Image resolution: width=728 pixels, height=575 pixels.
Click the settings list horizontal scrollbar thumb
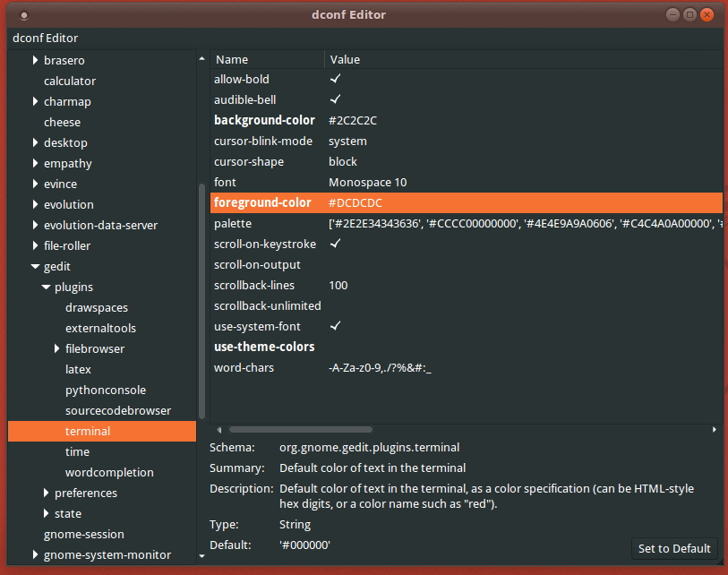(x=301, y=430)
